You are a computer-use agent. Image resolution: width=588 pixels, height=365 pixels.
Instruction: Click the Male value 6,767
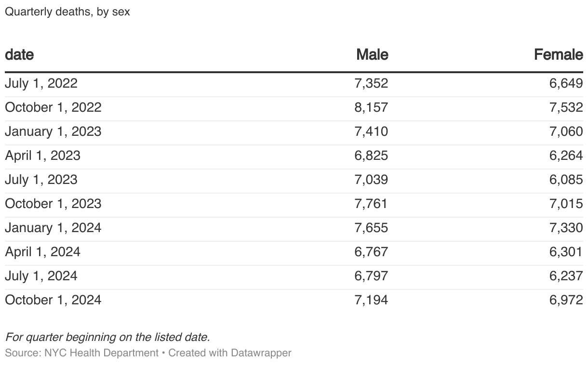point(371,252)
